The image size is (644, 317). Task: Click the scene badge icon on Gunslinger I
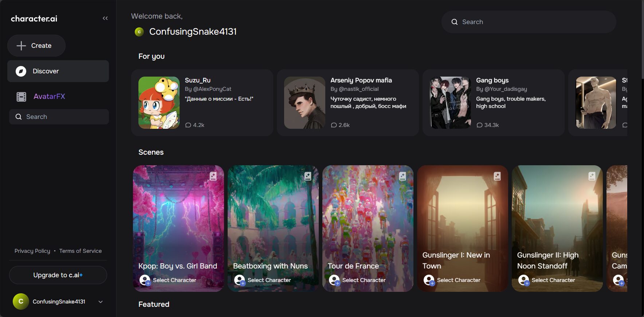[x=497, y=176]
